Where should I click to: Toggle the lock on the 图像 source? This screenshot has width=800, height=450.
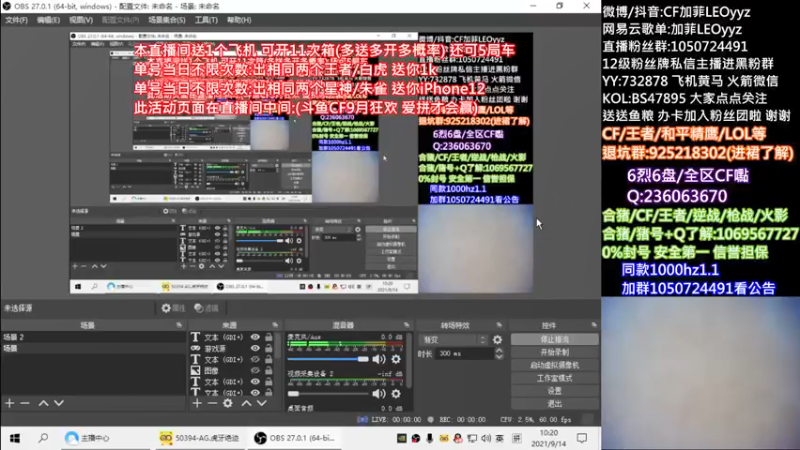[x=268, y=370]
